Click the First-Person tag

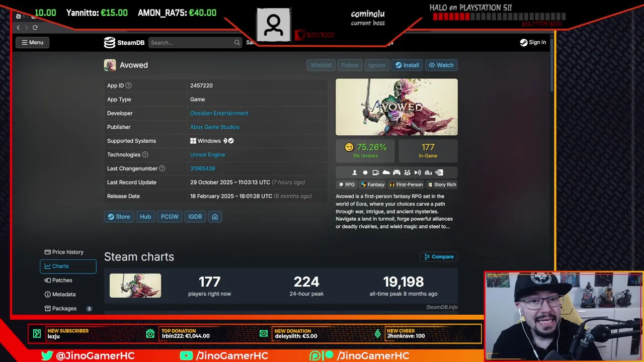pyautogui.click(x=406, y=185)
